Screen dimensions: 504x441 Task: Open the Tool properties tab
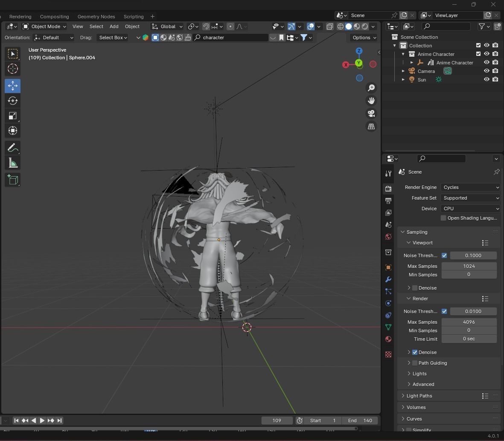[x=388, y=174]
